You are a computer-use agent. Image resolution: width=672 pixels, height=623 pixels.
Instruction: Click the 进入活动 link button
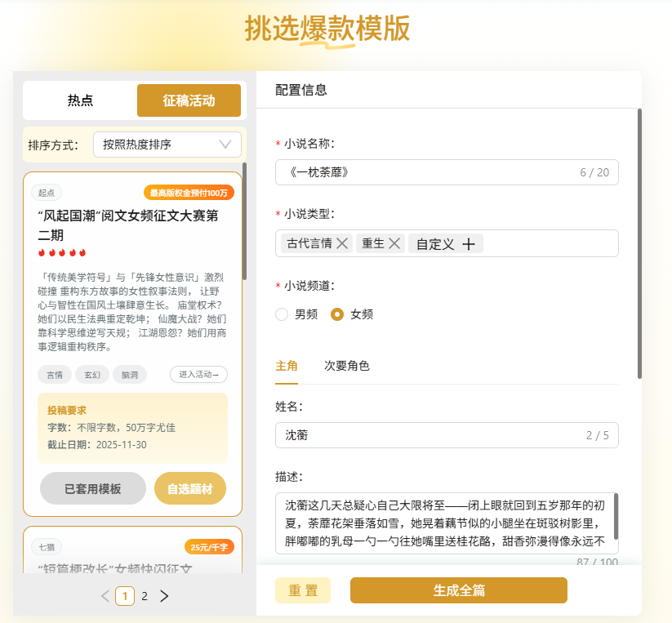[198, 375]
